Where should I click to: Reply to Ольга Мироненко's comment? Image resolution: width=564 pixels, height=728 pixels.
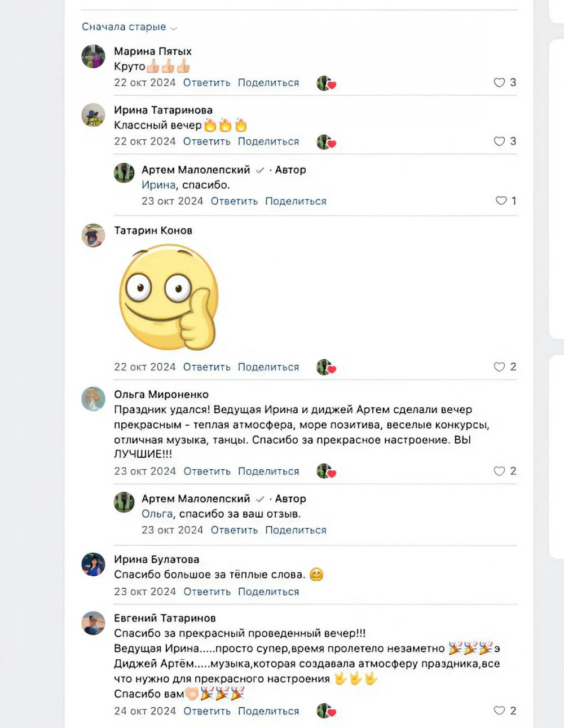206,471
